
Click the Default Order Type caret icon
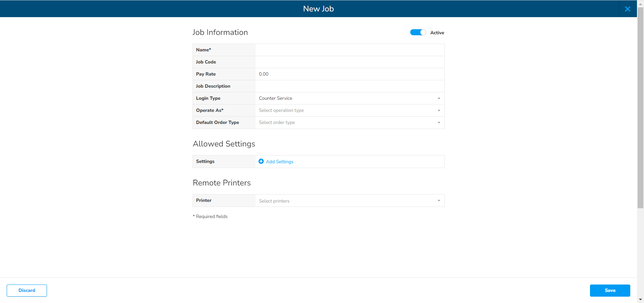point(439,123)
